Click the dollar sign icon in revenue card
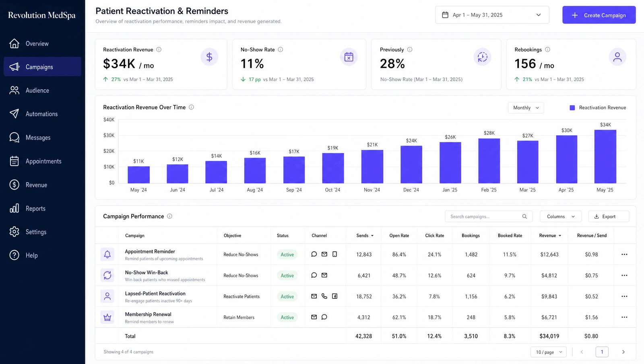This screenshot has height=364, width=644. pyautogui.click(x=209, y=57)
